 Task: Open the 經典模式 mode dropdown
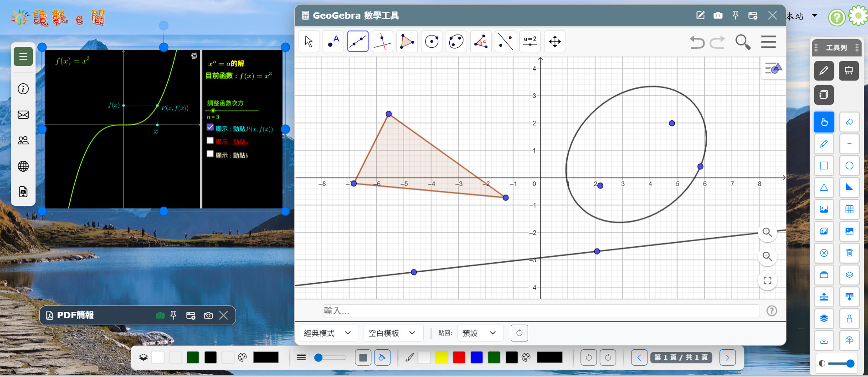[x=328, y=333]
